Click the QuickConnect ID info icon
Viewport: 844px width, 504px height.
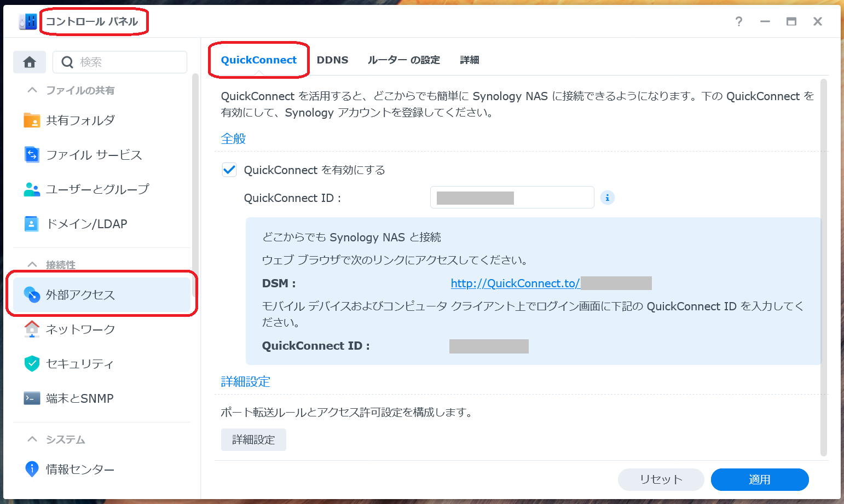tap(608, 198)
